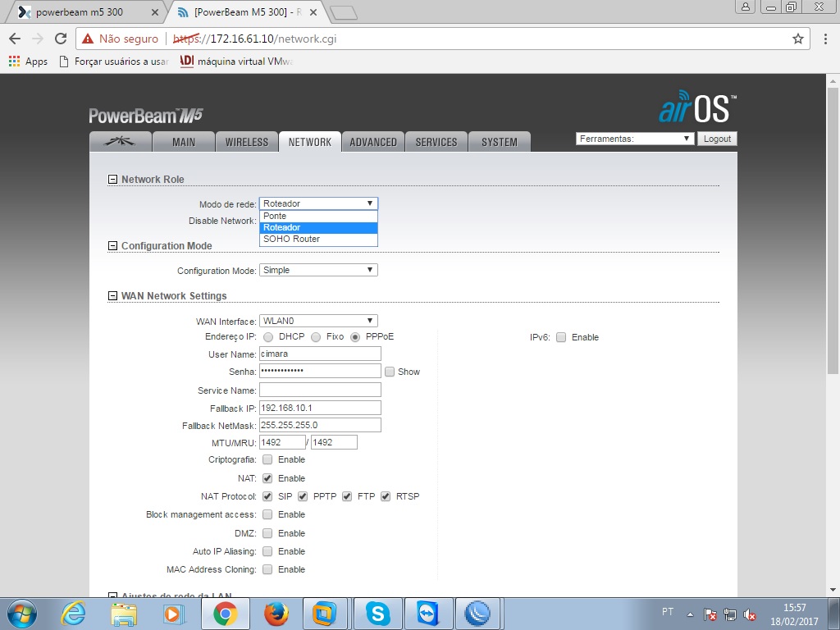This screenshot has height=630, width=840.
Task: Click the Action Center flag tray icon
Action: coord(710,614)
